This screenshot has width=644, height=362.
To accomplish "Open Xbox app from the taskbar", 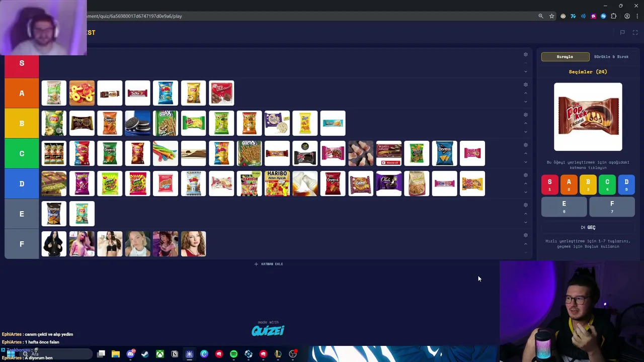I will (x=160, y=354).
